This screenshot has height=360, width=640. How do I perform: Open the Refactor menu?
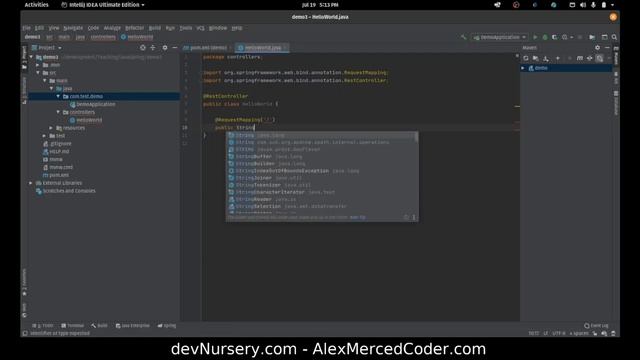(x=134, y=28)
